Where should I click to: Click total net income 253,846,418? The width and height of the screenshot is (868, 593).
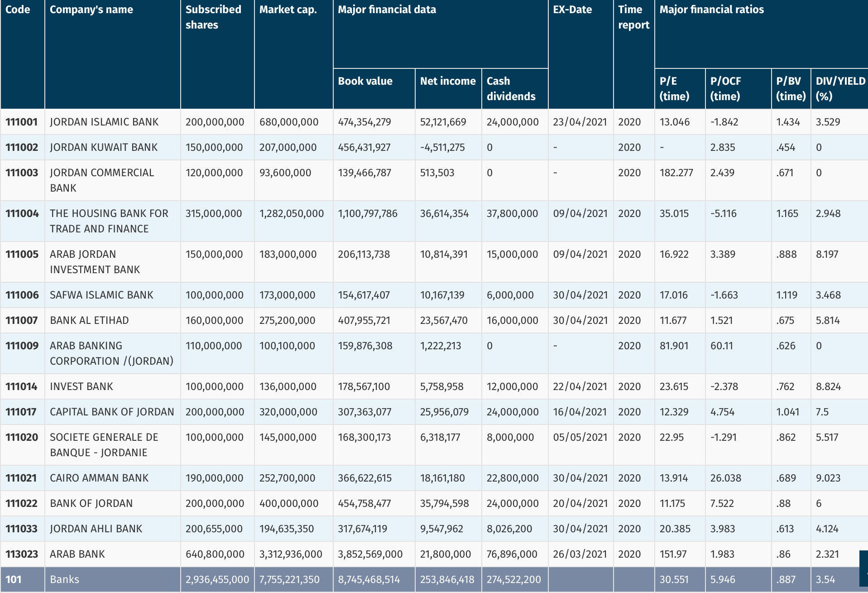pyautogui.click(x=447, y=579)
